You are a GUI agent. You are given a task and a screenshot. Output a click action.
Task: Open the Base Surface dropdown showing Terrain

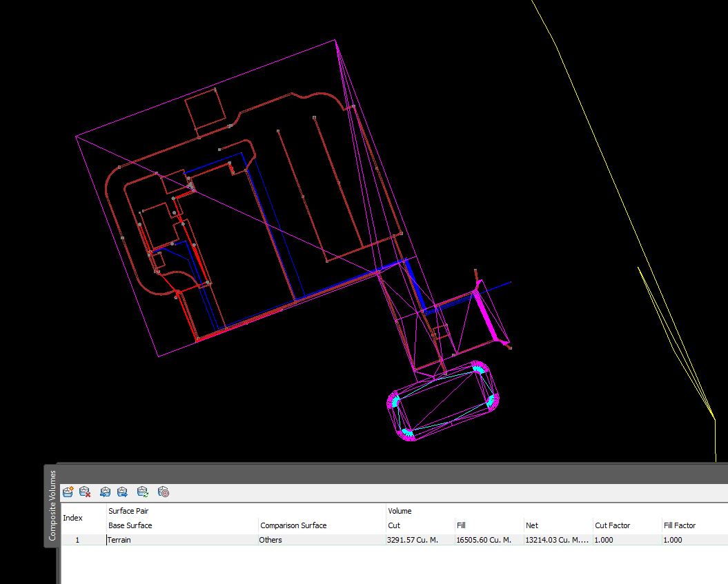[x=119, y=540]
